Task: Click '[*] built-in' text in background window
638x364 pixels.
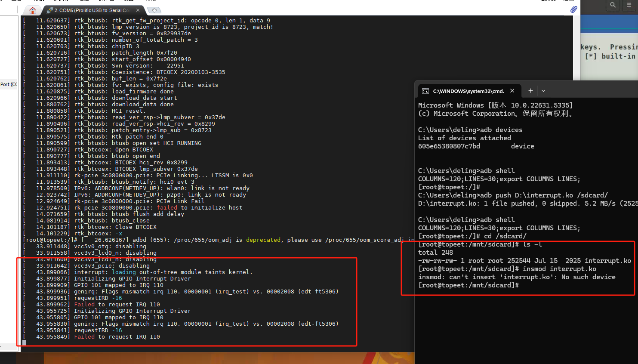Action: point(610,56)
